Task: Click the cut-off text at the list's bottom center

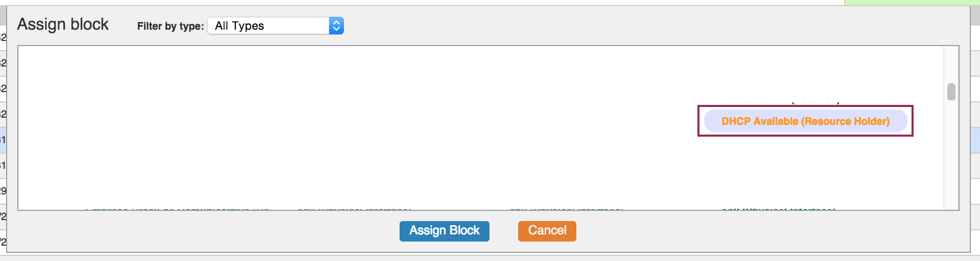Action: click(x=566, y=209)
